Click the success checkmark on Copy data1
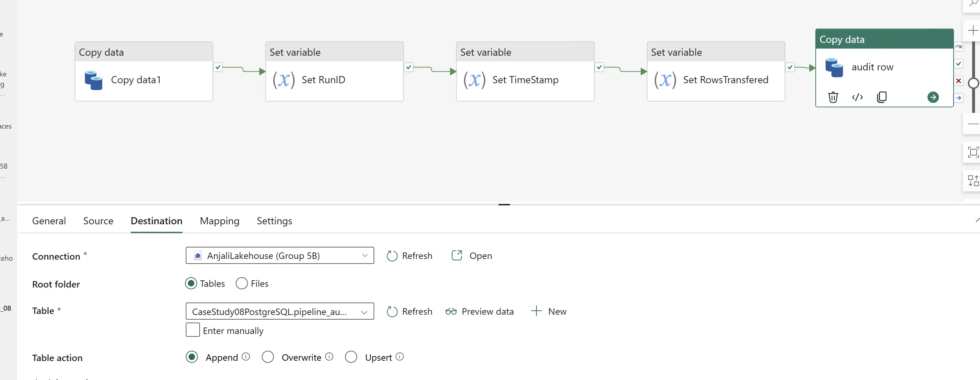The height and width of the screenshot is (380, 980). tap(217, 67)
